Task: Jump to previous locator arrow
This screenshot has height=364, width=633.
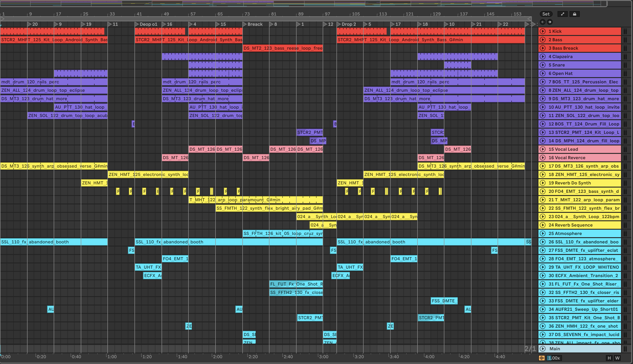Action: pyautogui.click(x=542, y=22)
